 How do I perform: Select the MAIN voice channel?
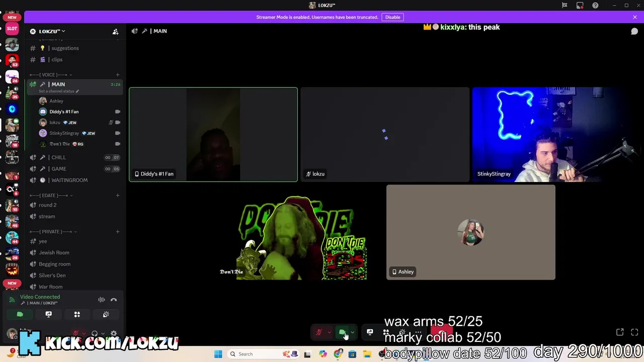coord(75,84)
